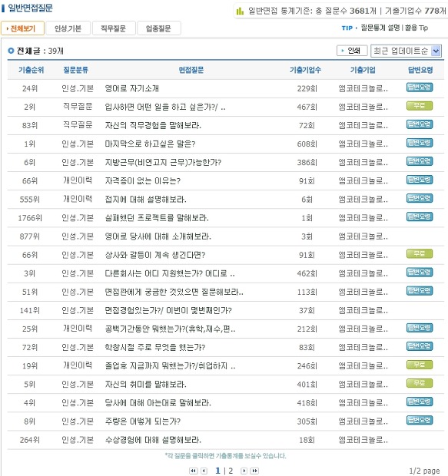Open 답변요령 badge for 마지막으로 하고싶은 말은 row
Image resolution: width=448 pixels, height=476 pixels.
click(420, 143)
